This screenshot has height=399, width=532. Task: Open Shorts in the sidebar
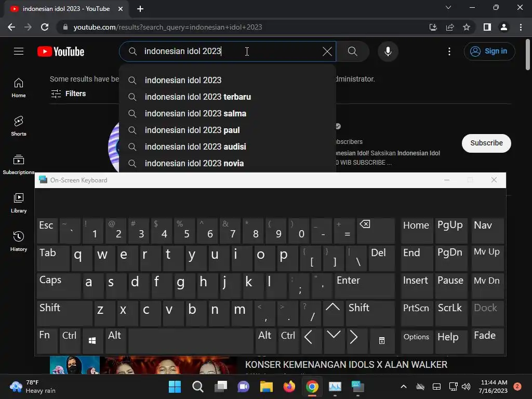coord(19,126)
